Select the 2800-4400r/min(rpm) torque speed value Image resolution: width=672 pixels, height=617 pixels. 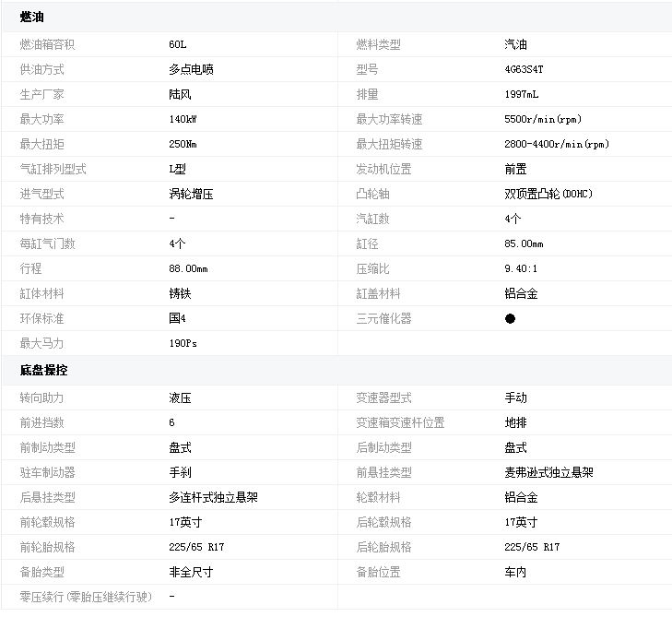tap(556, 144)
